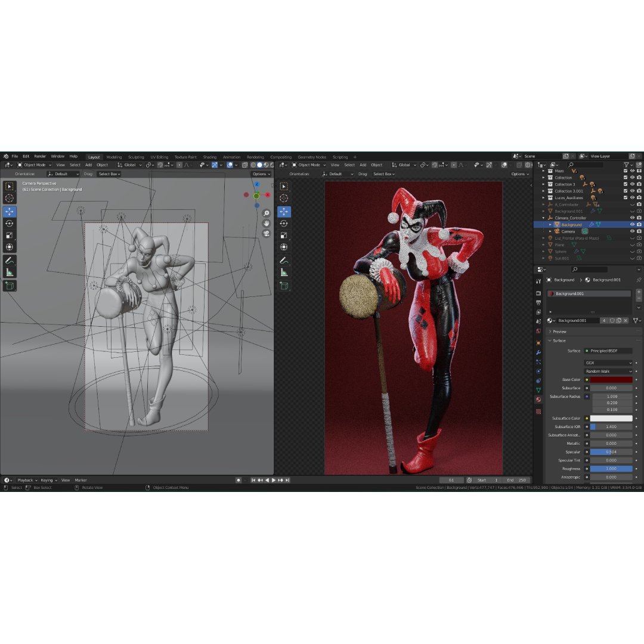Open the Tool properties tab
Viewport: 644px width, 644px height.
click(x=538, y=281)
